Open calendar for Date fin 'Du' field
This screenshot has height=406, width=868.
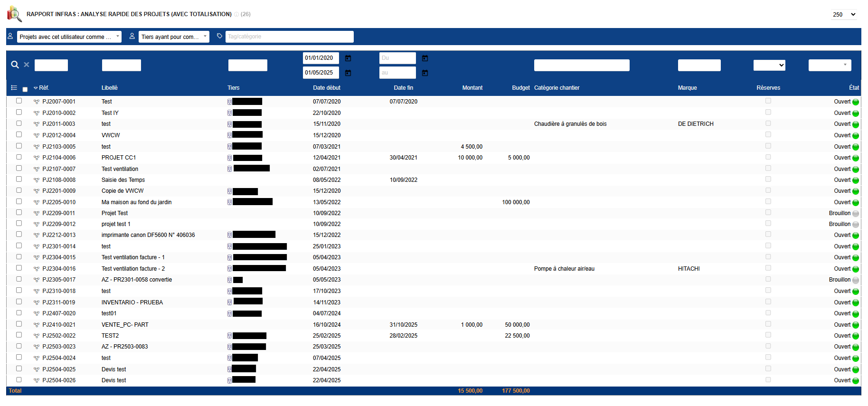pyautogui.click(x=425, y=58)
